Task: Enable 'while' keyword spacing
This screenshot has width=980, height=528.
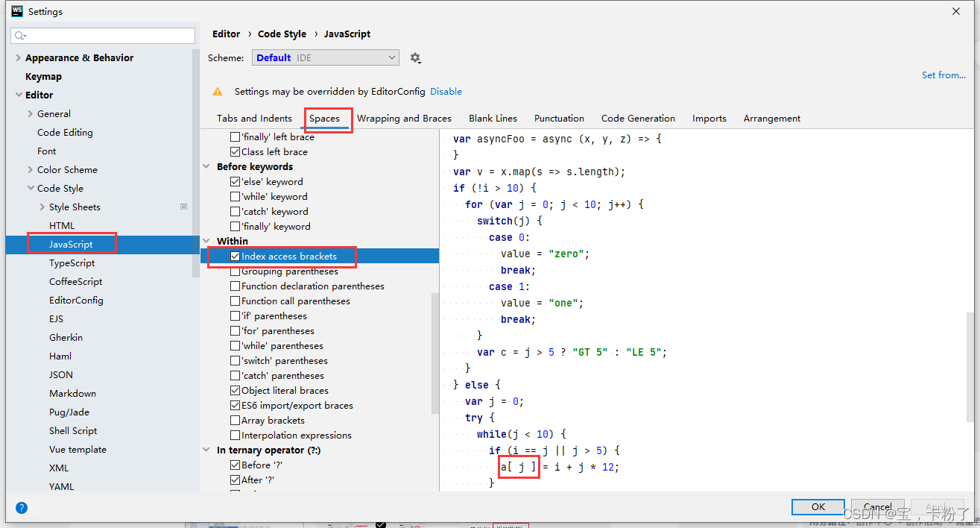Action: pos(235,197)
